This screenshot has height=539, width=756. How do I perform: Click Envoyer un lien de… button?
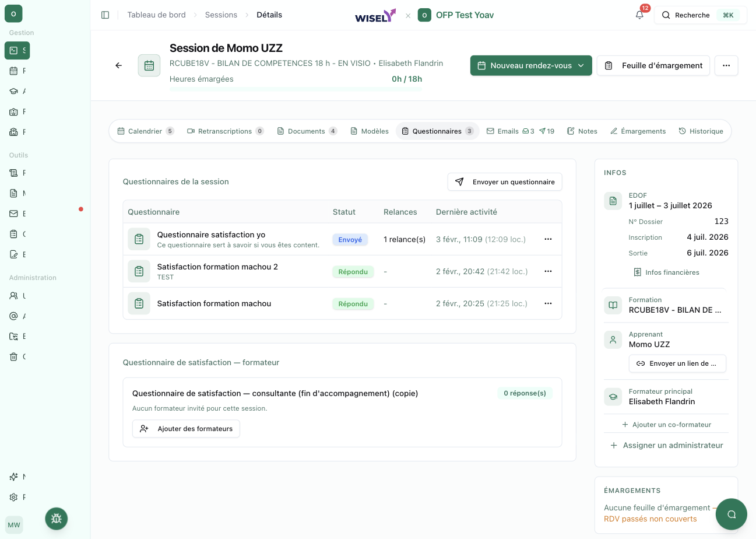click(x=677, y=363)
